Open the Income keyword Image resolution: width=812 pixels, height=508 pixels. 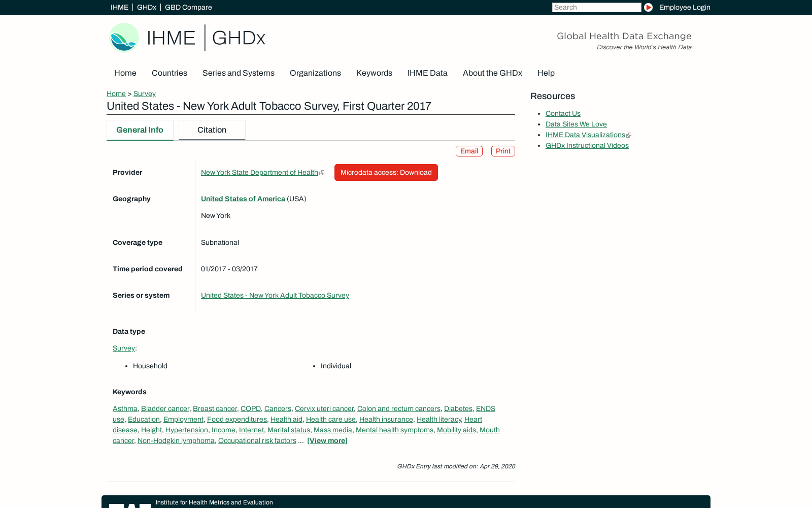click(x=223, y=430)
